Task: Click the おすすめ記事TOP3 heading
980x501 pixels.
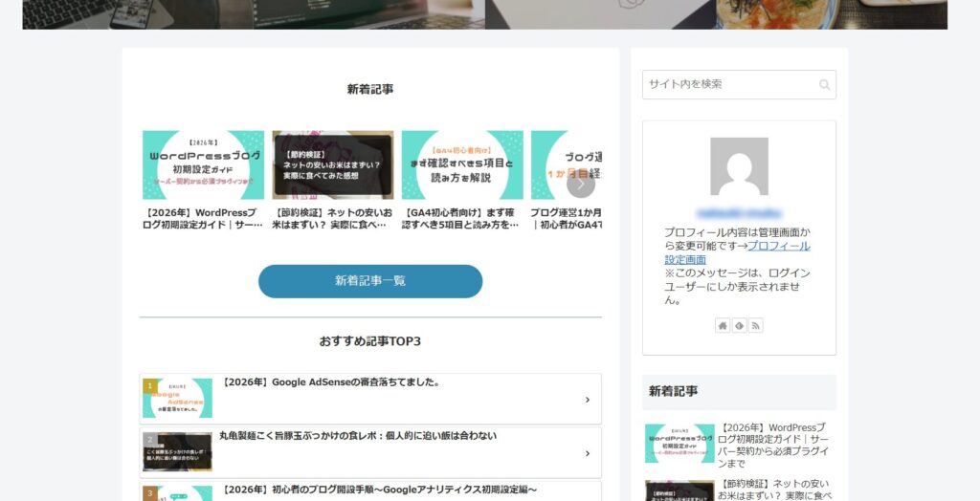Action: (x=370, y=341)
